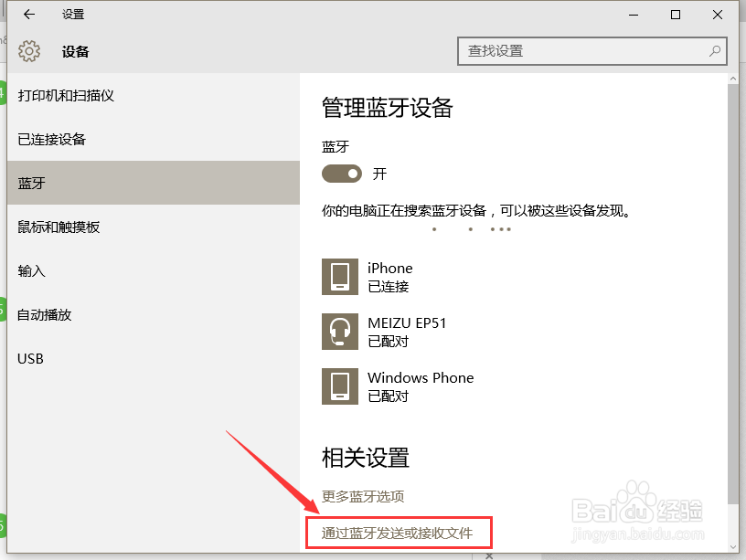Click the magnifier icon in the search box
Image resolution: width=746 pixels, height=560 pixels.
[714, 51]
